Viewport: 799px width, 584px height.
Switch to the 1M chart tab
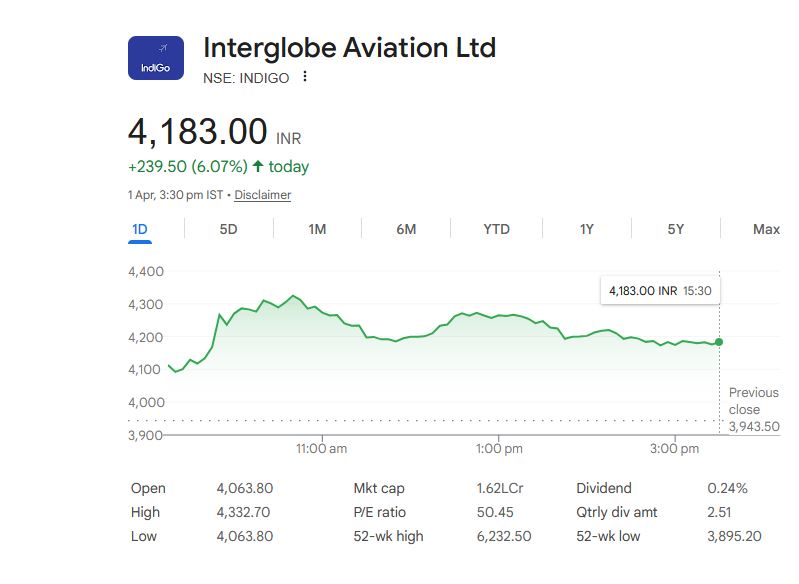click(317, 229)
